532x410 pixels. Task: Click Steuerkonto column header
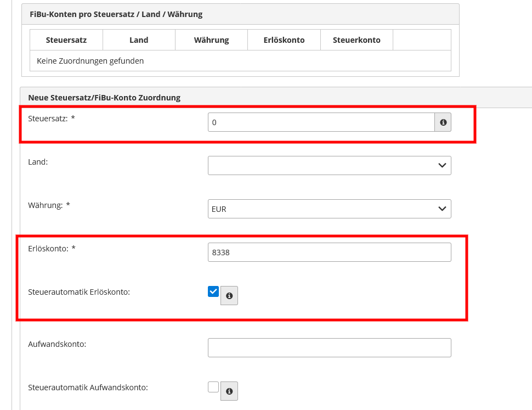(356, 40)
